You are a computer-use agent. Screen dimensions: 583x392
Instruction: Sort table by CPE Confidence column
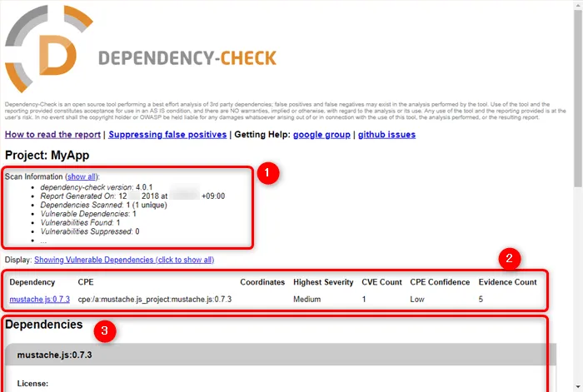click(439, 282)
